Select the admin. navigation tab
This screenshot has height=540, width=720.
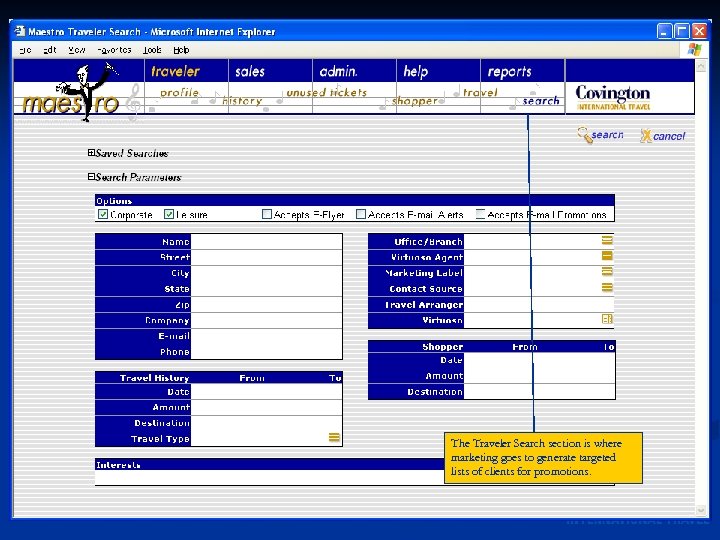click(338, 71)
